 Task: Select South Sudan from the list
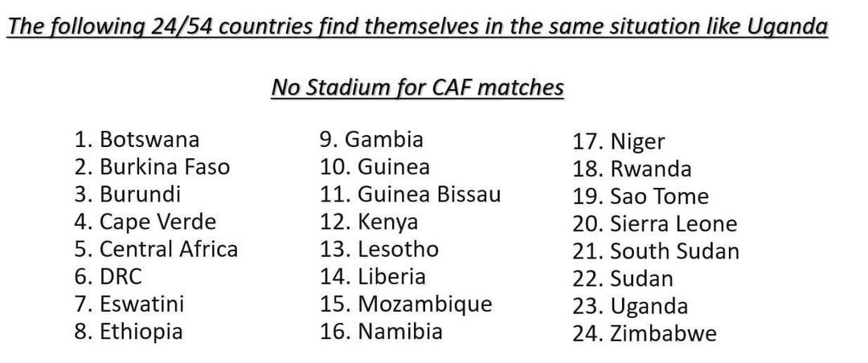[x=656, y=251]
